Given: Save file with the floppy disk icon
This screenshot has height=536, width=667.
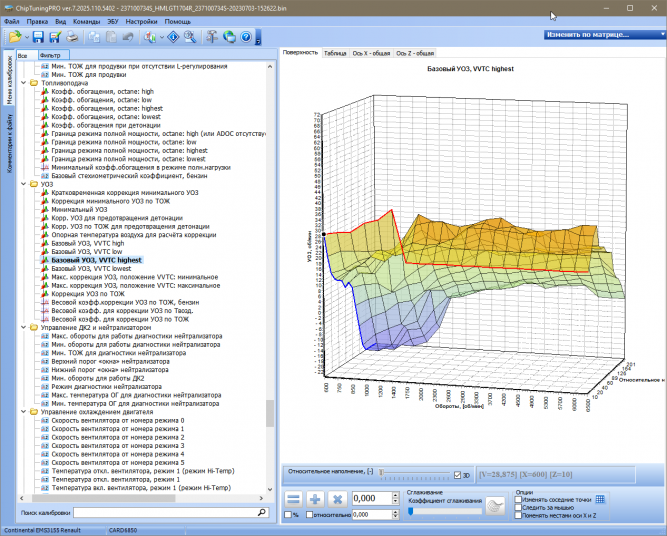Looking at the screenshot, I should click(38, 37).
